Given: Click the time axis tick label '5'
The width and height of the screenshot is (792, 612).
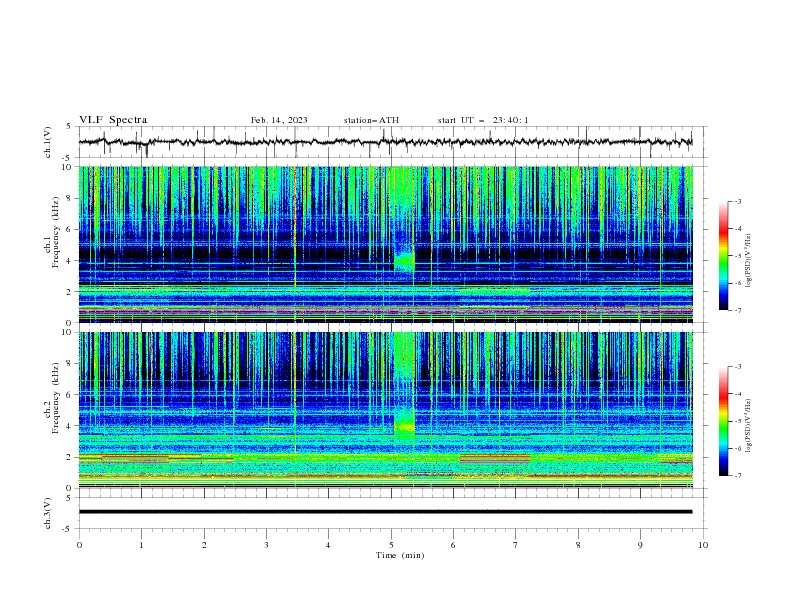Looking at the screenshot, I should 391,545.
